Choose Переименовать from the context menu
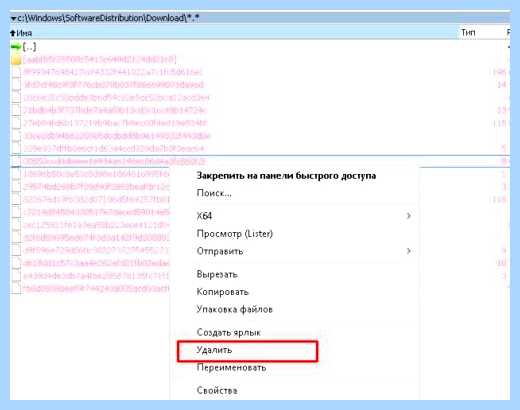Viewport: 520px width, 410px height. (x=231, y=368)
